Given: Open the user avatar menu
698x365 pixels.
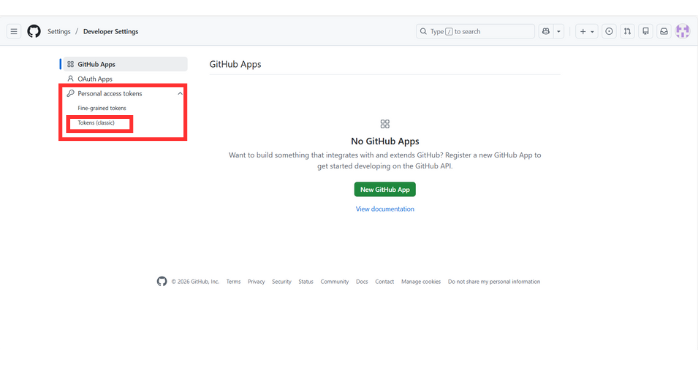Looking at the screenshot, I should click(682, 32).
